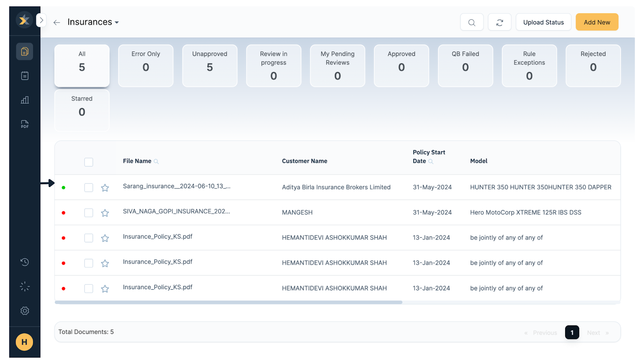
Task: Open the Insurances dropdown
Action: pyautogui.click(x=93, y=22)
